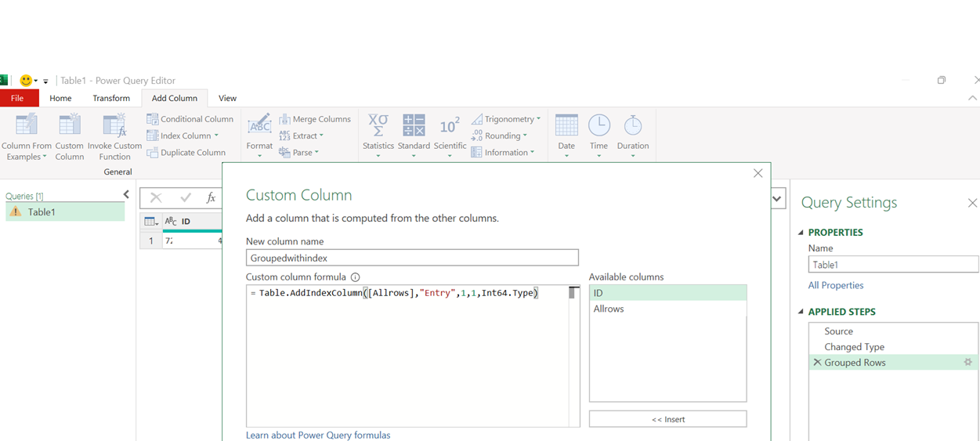This screenshot has width=980, height=441.
Task: Switch to the View tab
Action: 227,98
